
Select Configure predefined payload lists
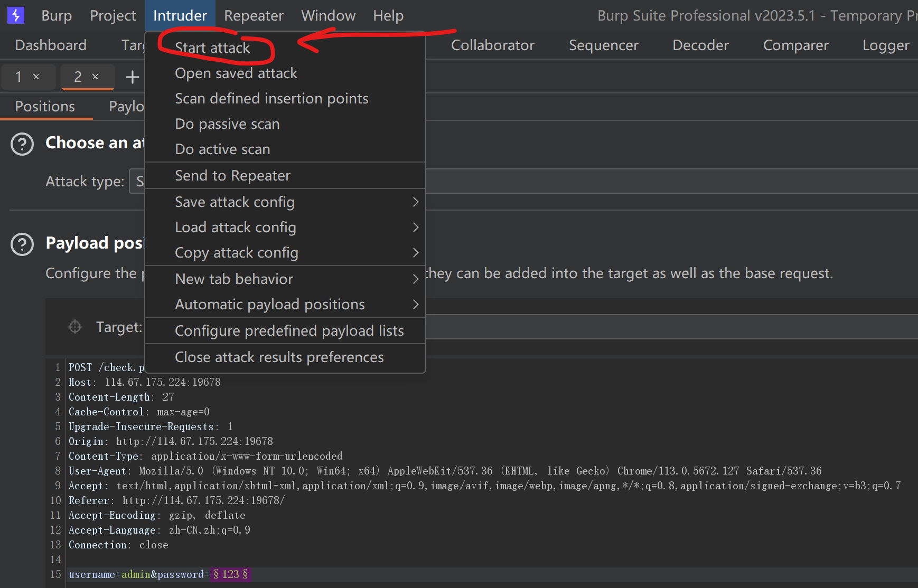tap(285, 330)
